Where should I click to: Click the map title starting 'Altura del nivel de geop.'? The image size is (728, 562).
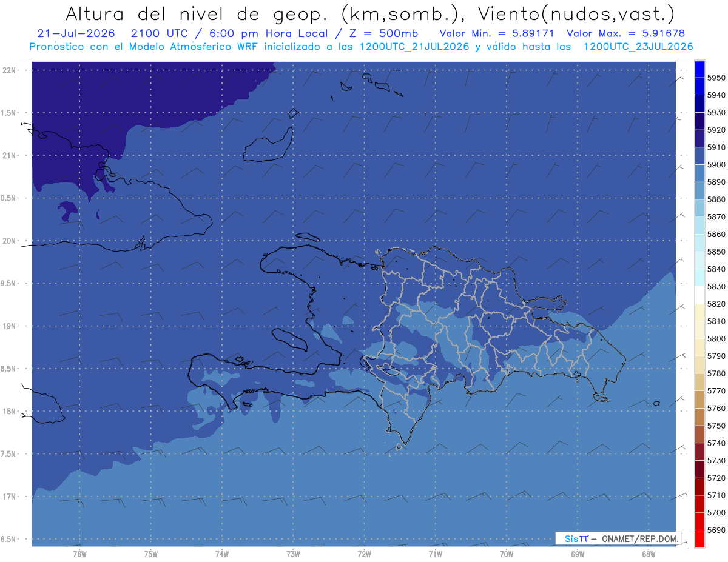[x=369, y=13]
